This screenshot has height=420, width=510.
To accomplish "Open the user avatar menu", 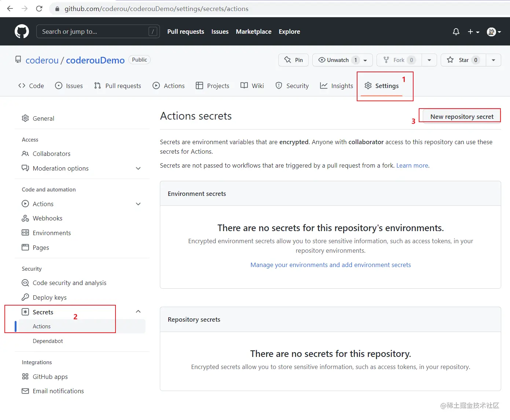I will point(494,32).
